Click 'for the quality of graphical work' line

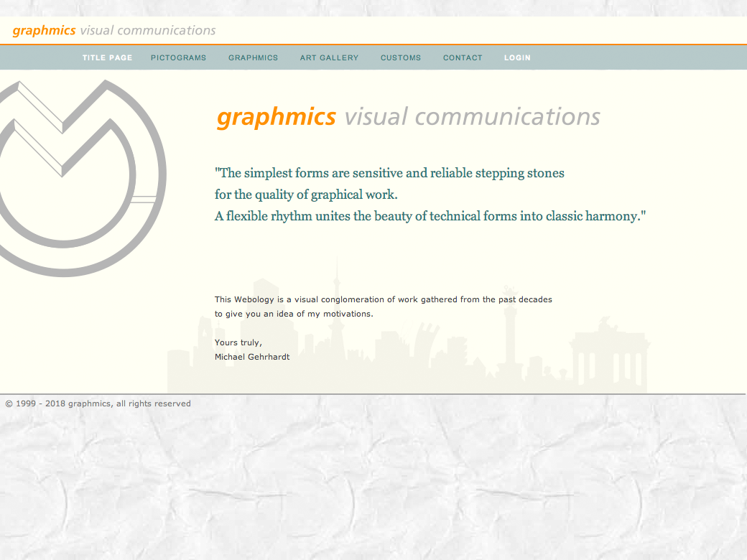[306, 195]
